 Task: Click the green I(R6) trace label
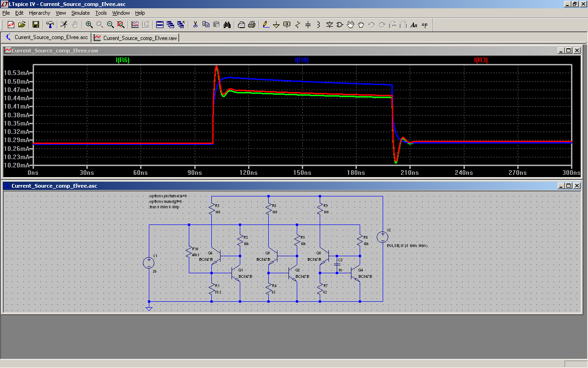(123, 60)
